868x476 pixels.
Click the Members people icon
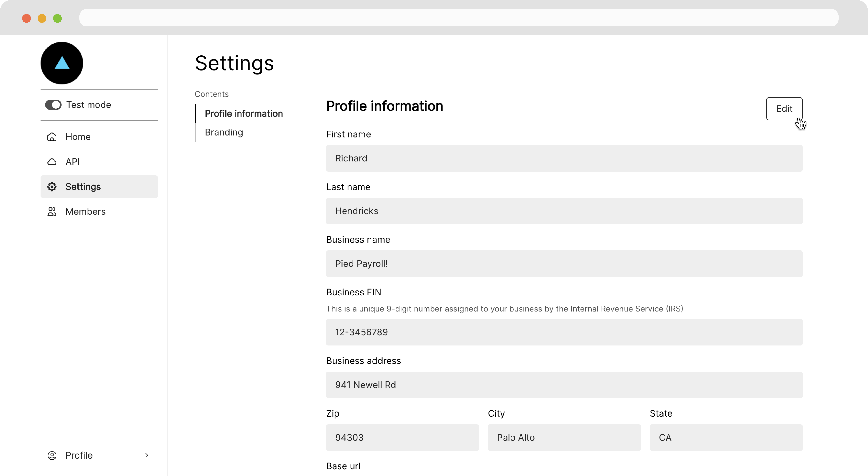click(x=52, y=212)
